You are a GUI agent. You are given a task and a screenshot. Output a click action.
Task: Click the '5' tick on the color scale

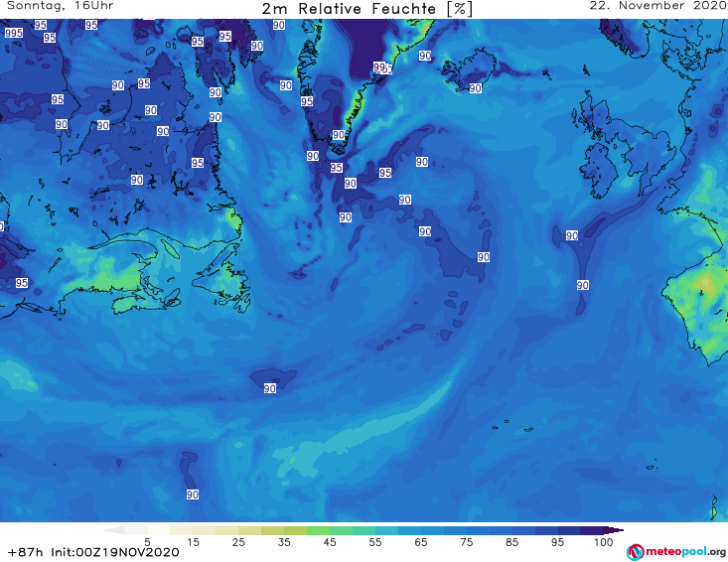coord(147,542)
